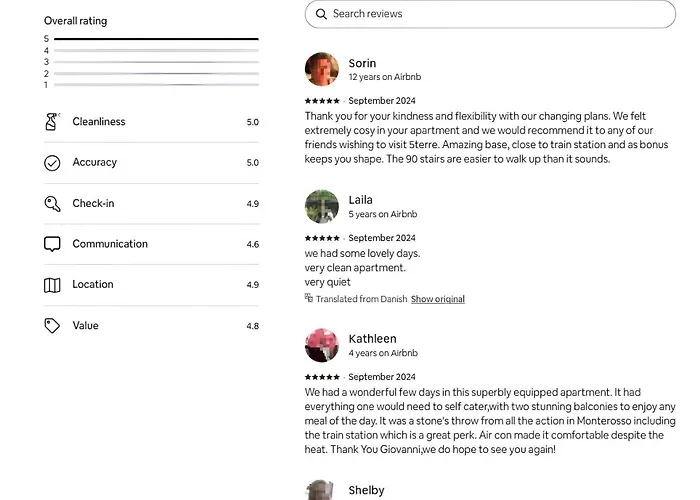Viewport: 700px width, 500px height.
Task: Click the reviewer name Kathleen
Action: coord(372,339)
